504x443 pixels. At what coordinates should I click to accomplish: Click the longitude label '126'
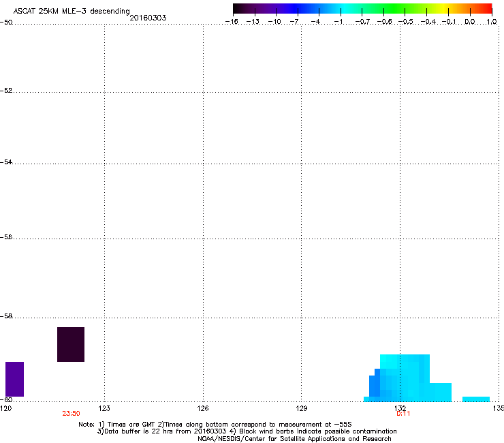(x=203, y=408)
